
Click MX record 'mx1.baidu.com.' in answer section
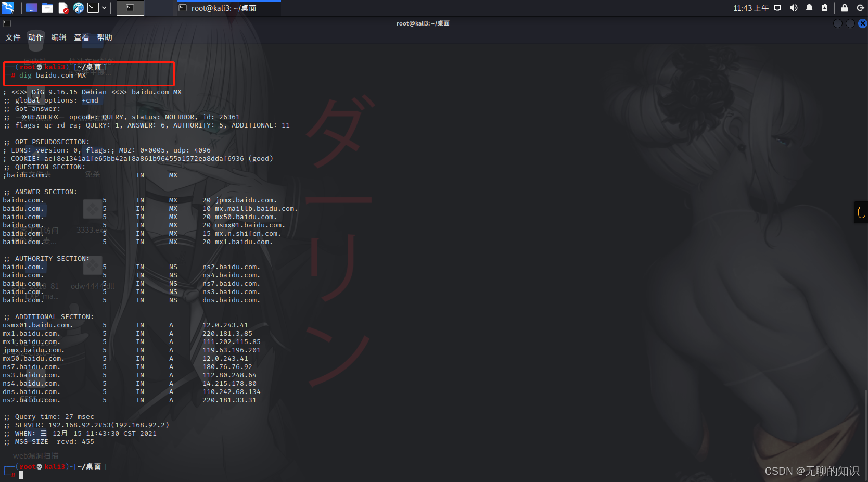point(244,242)
